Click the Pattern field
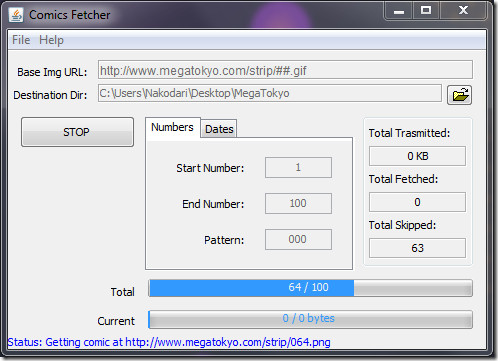The height and width of the screenshot is (361, 498). click(298, 239)
